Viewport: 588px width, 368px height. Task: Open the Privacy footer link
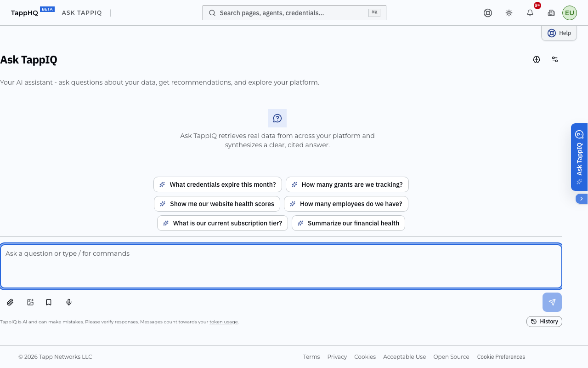(x=337, y=357)
